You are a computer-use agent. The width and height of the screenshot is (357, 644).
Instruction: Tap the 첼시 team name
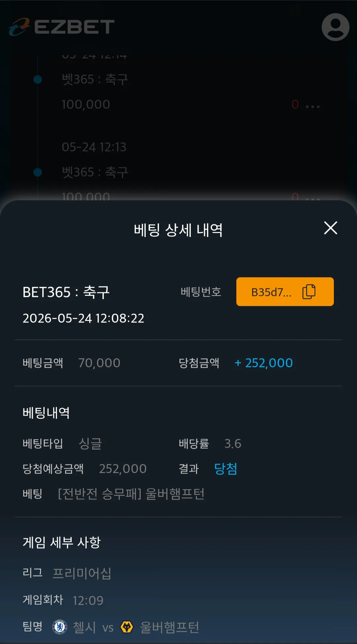click(84, 627)
